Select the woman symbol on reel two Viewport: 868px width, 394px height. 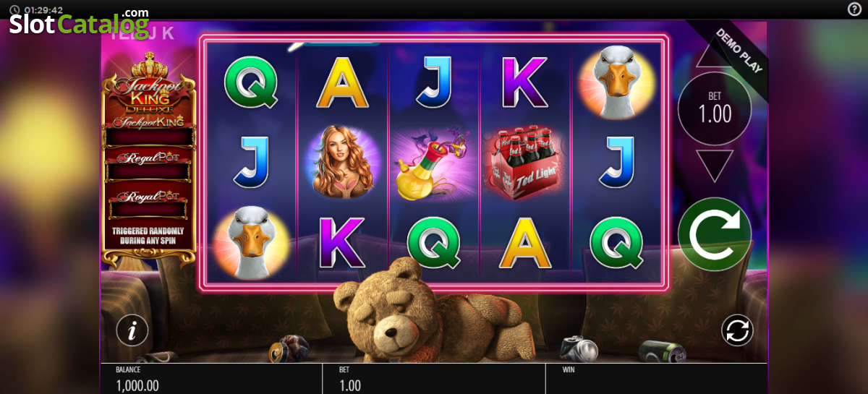[x=341, y=160]
